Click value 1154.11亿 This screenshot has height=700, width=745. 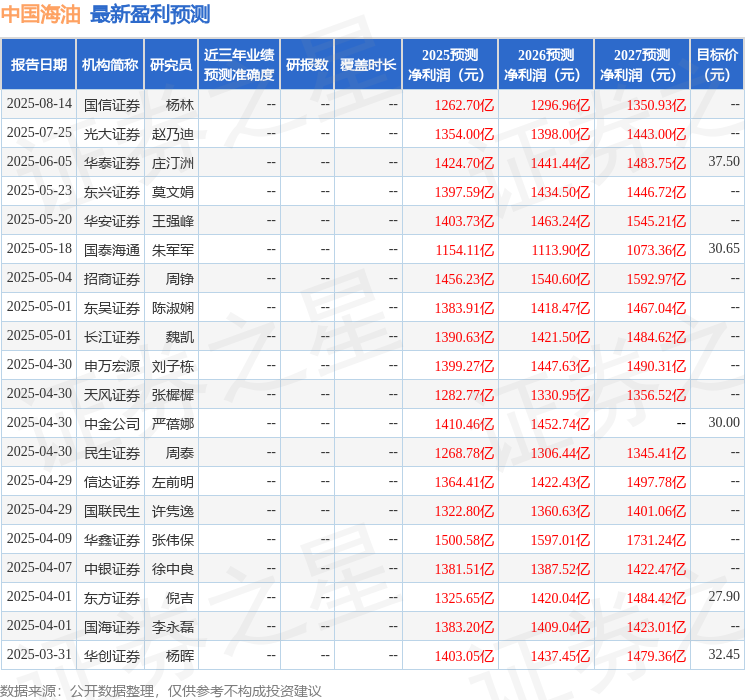coord(465,250)
